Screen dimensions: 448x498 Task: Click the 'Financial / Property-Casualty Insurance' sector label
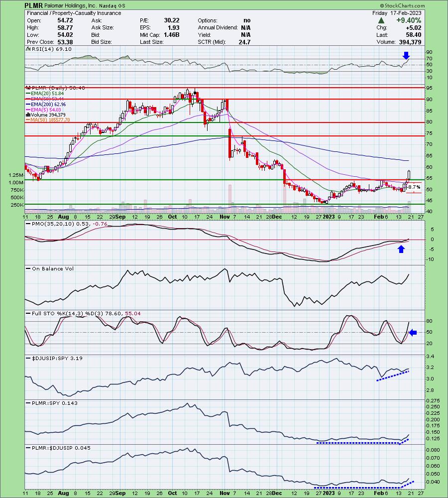(74, 13)
